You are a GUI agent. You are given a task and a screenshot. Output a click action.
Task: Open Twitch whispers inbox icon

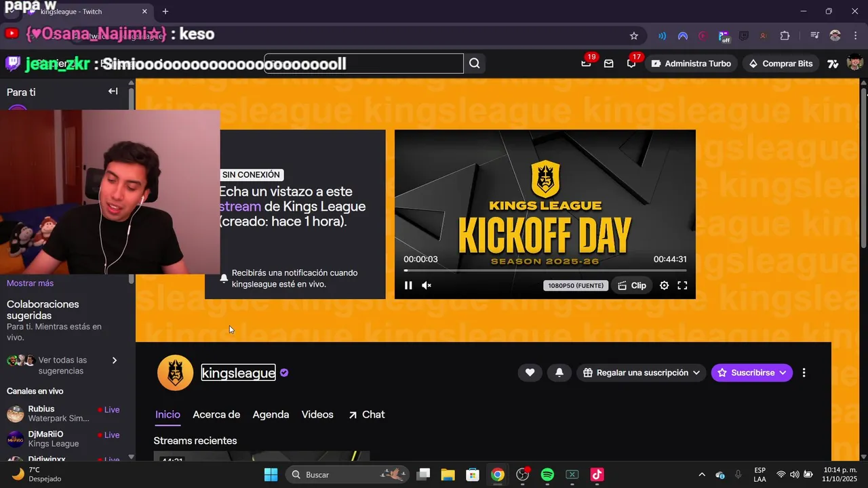608,64
